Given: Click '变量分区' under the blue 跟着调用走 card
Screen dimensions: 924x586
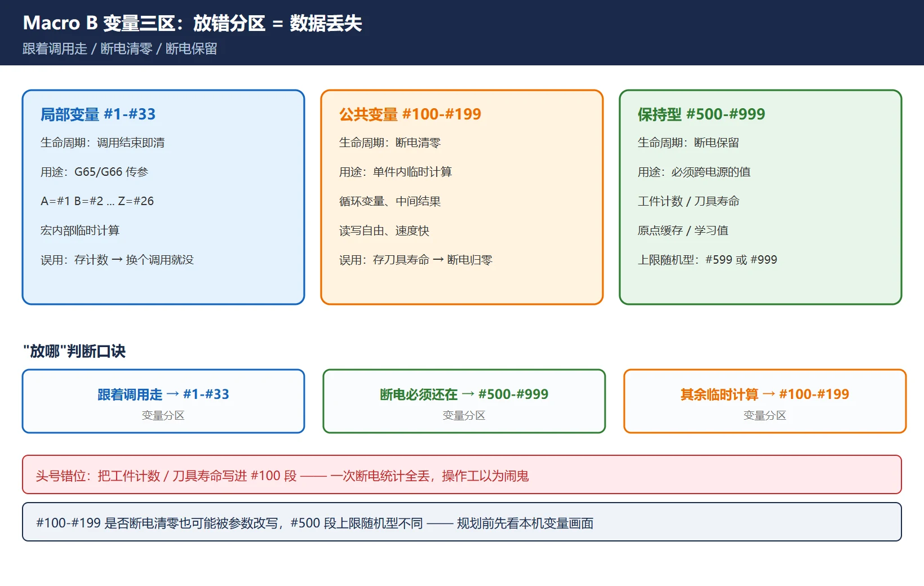Looking at the screenshot, I should (163, 415).
